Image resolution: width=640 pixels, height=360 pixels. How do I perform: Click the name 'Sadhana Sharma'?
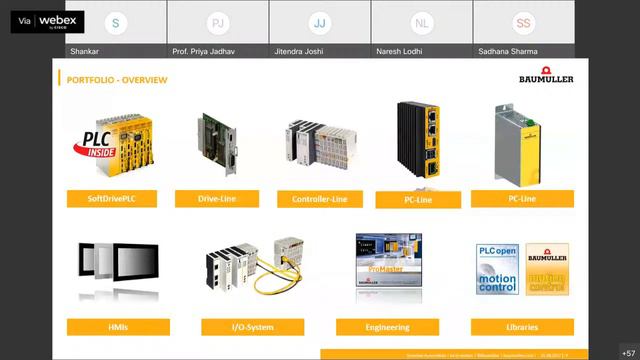508,51
